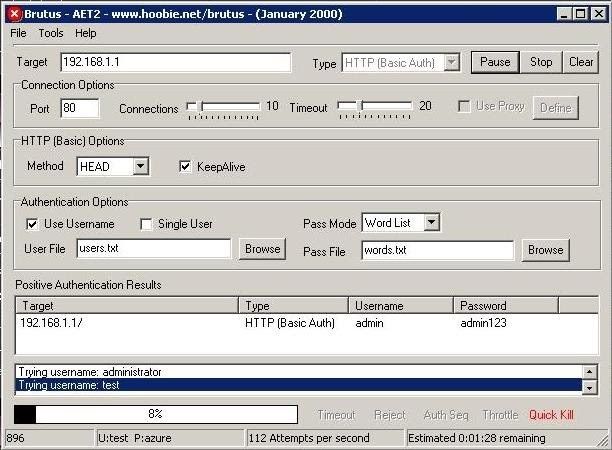Click '112 Attempts per second' status

(x=325, y=438)
